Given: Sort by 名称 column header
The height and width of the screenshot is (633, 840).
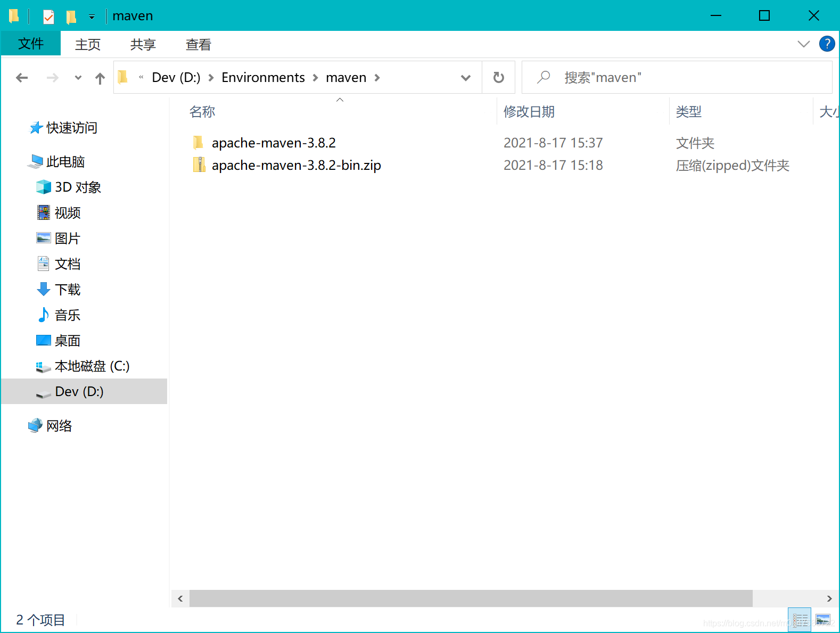Looking at the screenshot, I should click(x=202, y=112).
